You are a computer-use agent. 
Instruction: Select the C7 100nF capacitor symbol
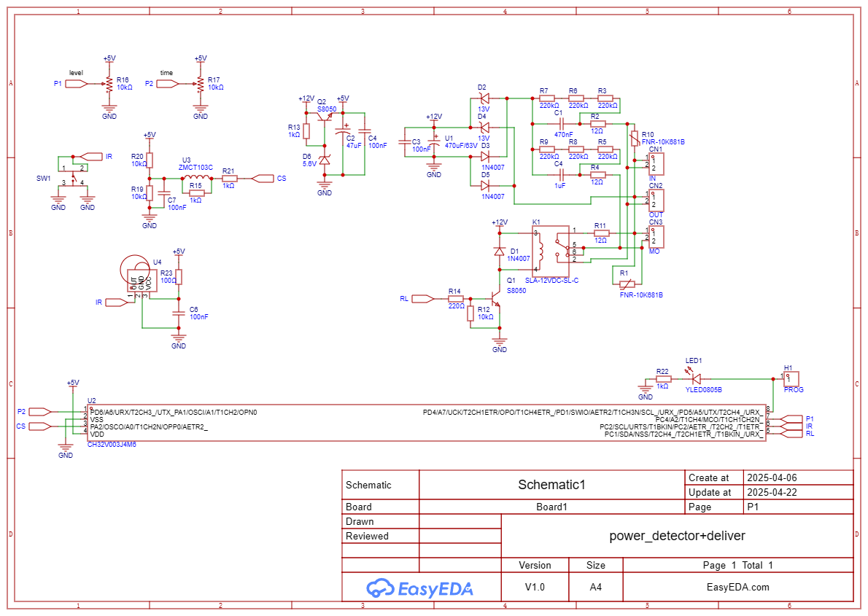pos(164,193)
